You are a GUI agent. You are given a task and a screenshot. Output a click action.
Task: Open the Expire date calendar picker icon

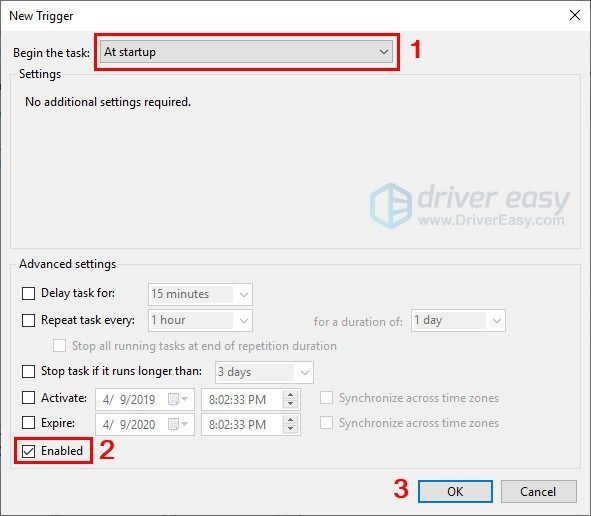click(178, 424)
